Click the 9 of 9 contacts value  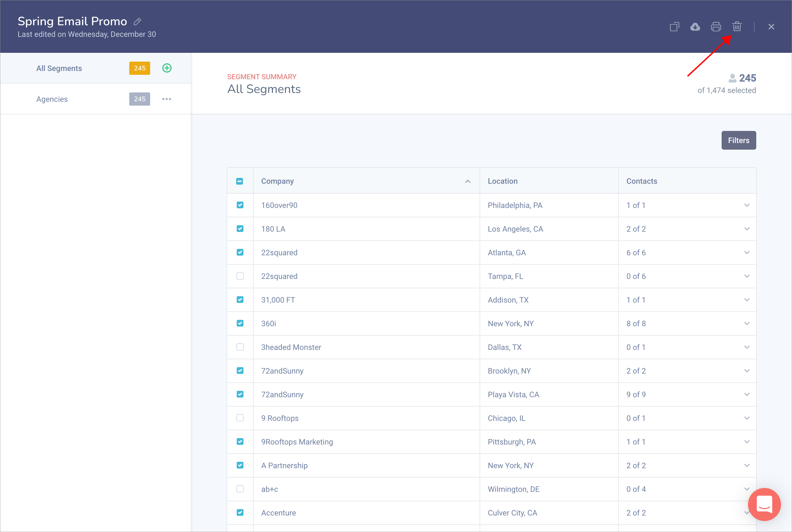pyautogui.click(x=636, y=394)
